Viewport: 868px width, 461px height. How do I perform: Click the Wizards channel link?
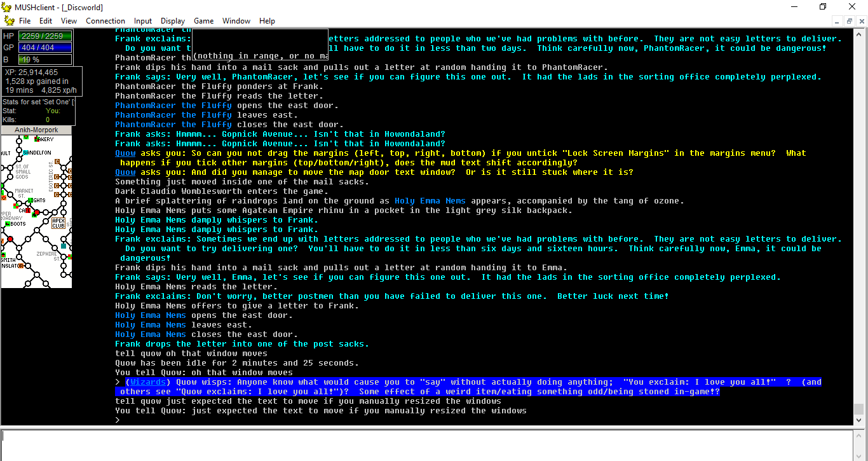(148, 382)
